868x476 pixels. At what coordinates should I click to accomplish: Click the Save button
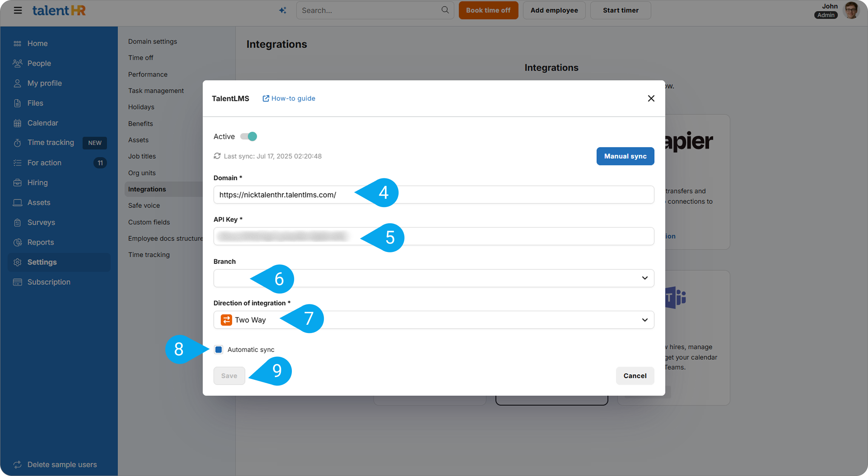click(x=229, y=376)
